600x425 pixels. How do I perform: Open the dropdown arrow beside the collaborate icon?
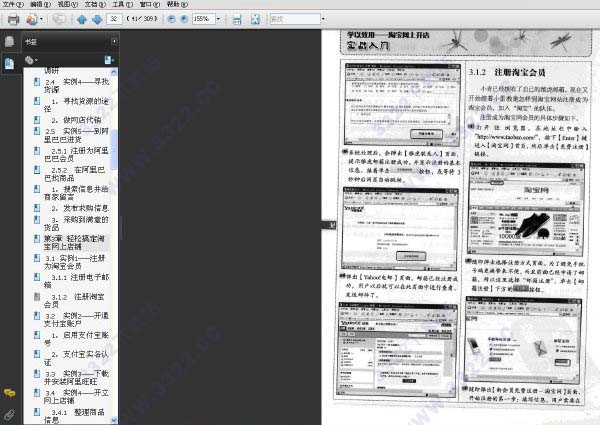click(x=41, y=19)
